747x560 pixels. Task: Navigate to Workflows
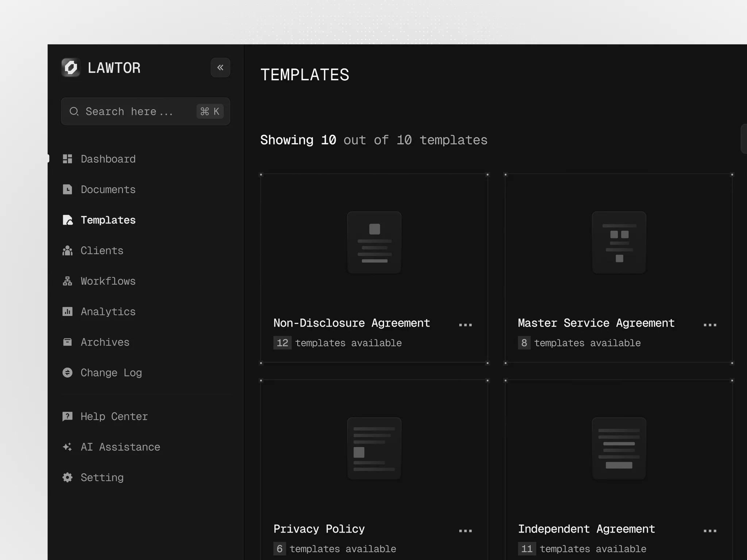(108, 281)
